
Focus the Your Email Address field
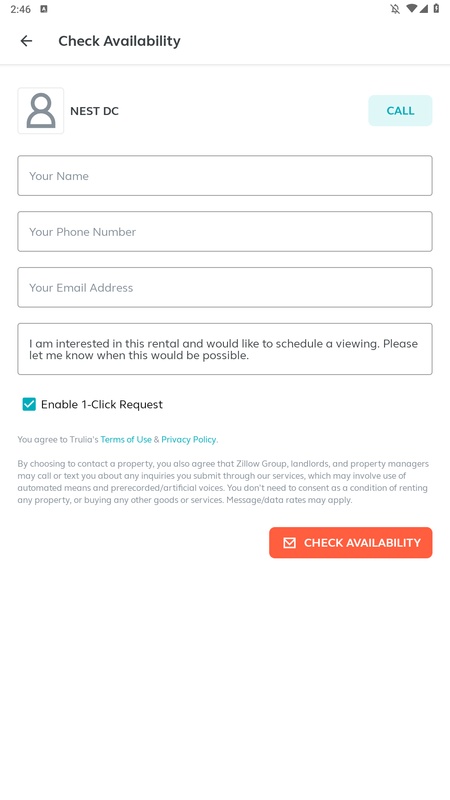point(225,287)
